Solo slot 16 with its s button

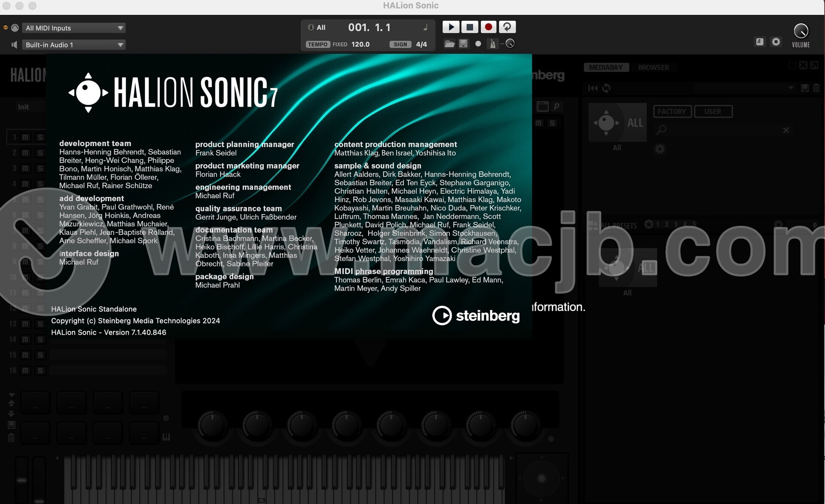[x=40, y=370]
